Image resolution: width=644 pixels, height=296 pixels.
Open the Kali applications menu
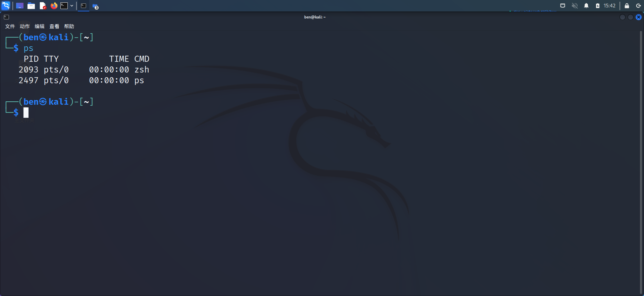(6, 6)
